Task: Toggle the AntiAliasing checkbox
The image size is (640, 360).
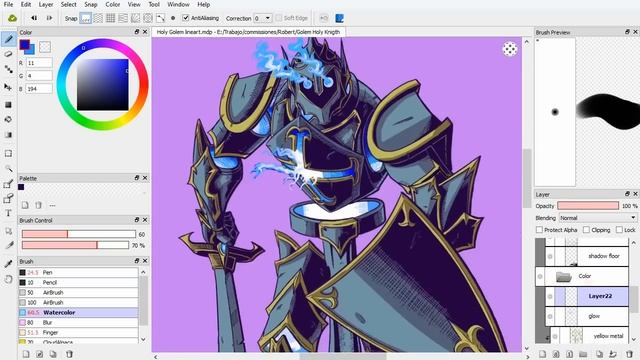Action: point(186,18)
